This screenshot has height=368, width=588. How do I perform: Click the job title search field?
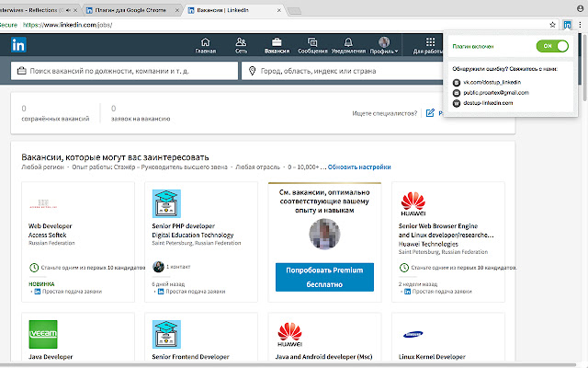point(122,70)
